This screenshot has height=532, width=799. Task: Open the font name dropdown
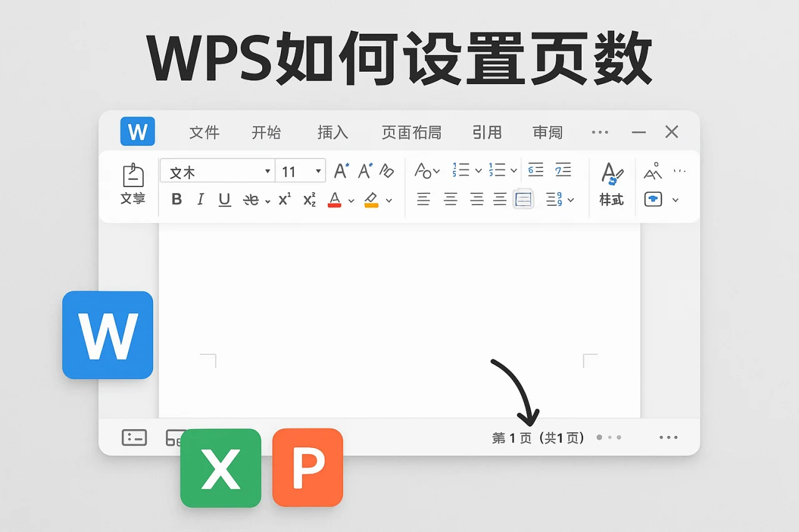(x=267, y=170)
